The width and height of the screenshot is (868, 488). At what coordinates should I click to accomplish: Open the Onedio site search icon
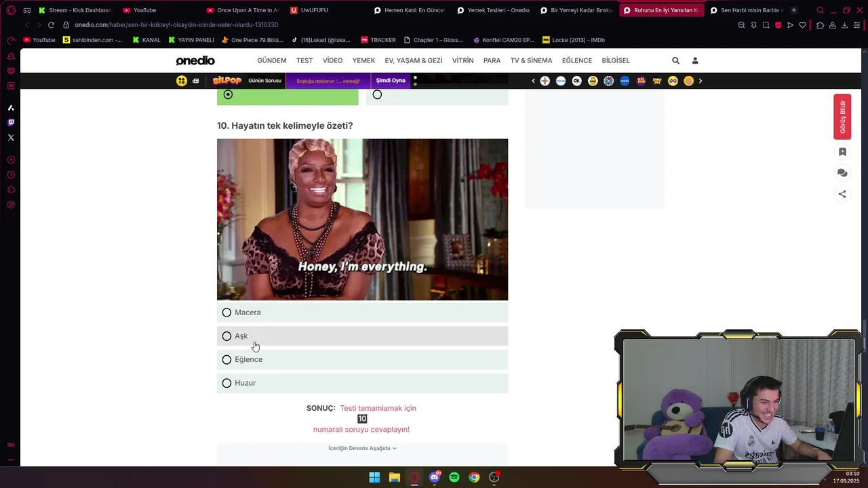[675, 60]
